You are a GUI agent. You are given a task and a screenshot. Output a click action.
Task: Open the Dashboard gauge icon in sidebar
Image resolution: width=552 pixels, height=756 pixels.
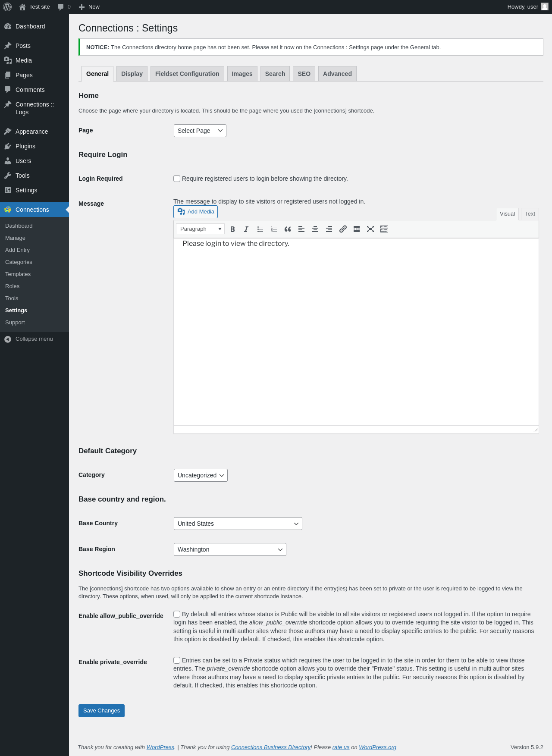(8, 26)
